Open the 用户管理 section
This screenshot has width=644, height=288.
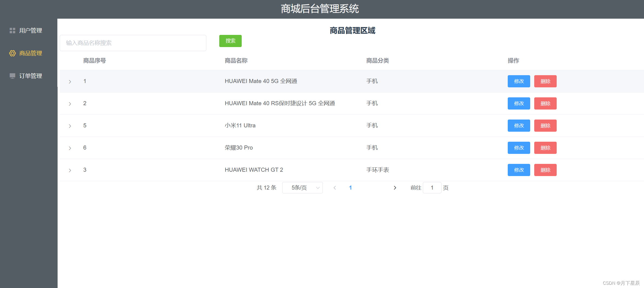coord(30,30)
